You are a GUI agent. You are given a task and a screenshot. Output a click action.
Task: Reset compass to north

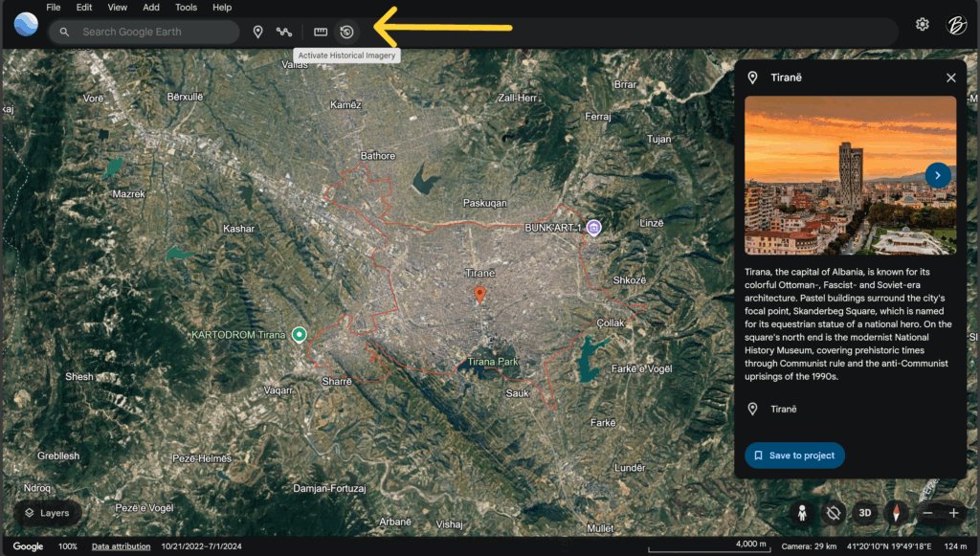[896, 513]
